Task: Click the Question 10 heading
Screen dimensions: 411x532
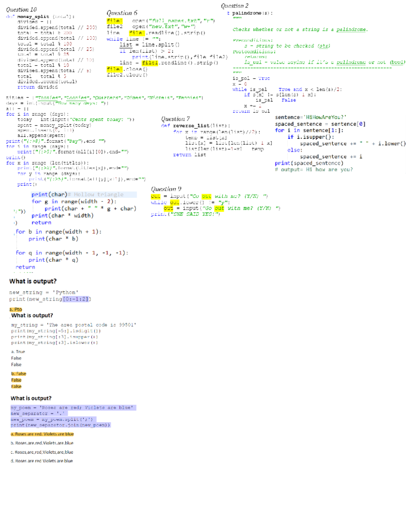Action: coord(21,10)
